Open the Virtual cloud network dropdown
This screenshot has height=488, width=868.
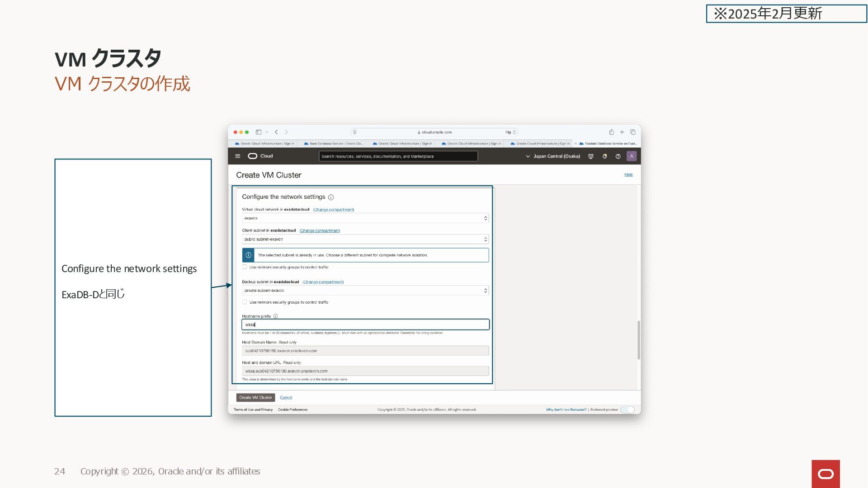[365, 218]
